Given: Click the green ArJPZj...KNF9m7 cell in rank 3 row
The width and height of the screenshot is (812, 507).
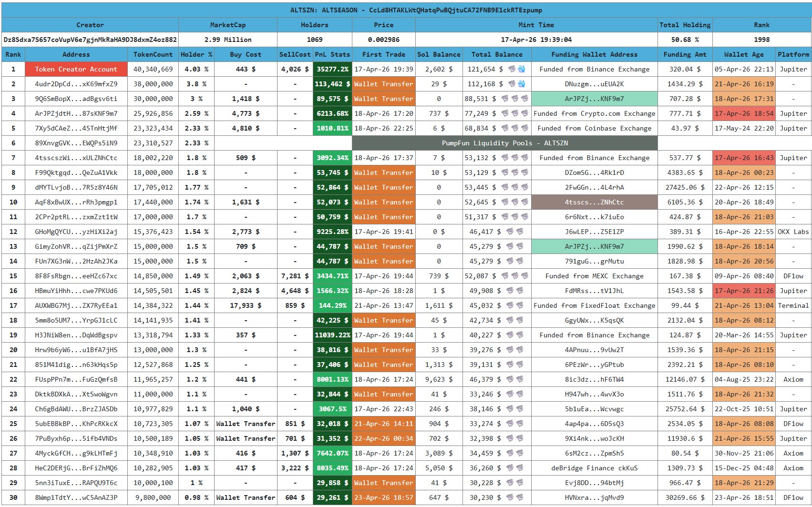Looking at the screenshot, I should 594,99.
